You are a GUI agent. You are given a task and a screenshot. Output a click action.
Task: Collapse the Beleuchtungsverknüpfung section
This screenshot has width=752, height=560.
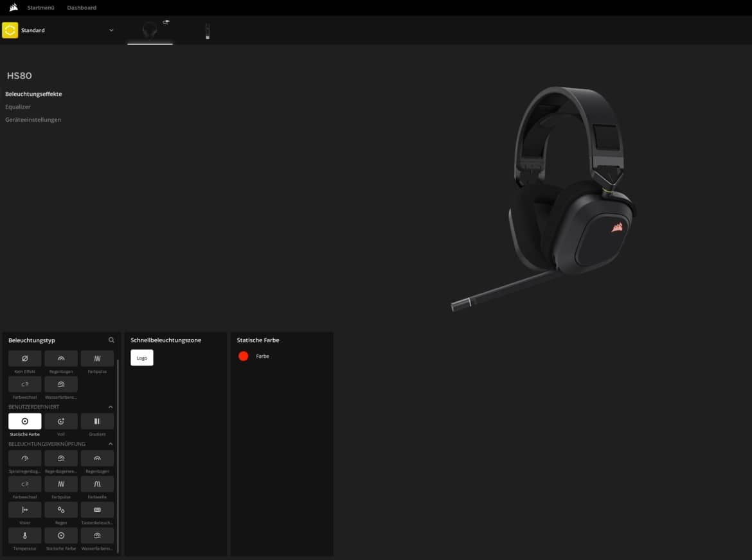(x=110, y=444)
